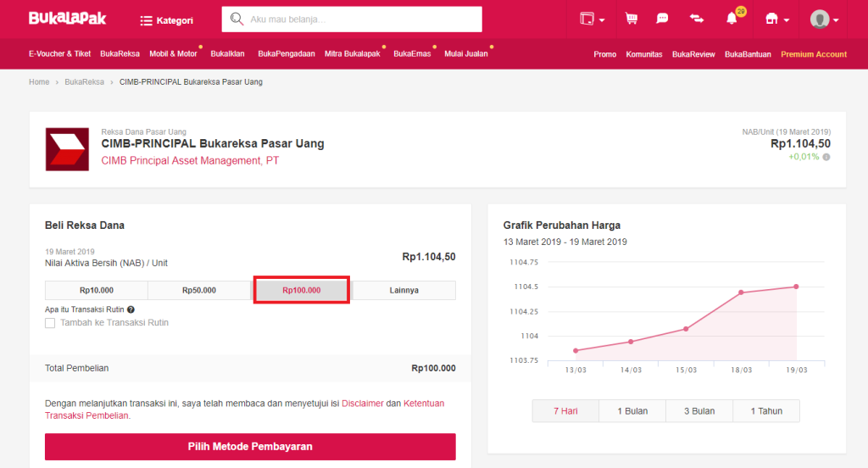Open the Kategori list menu
Viewport: 868px width, 468px height.
(167, 20)
